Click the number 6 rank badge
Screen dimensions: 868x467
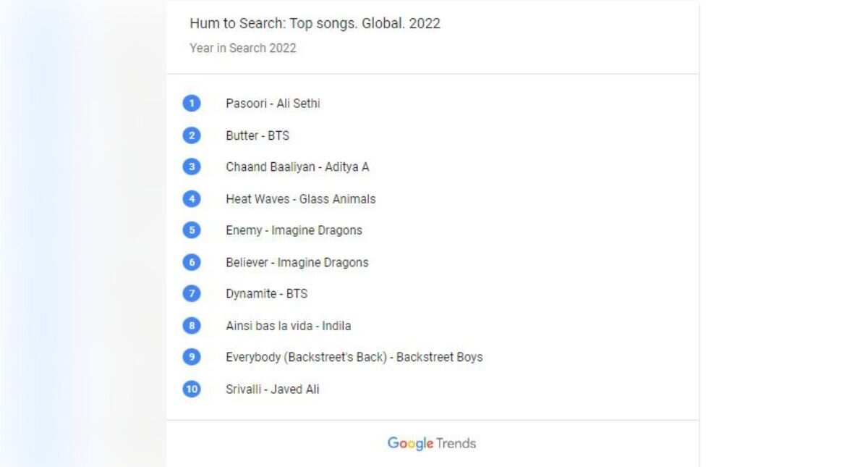[x=191, y=262]
